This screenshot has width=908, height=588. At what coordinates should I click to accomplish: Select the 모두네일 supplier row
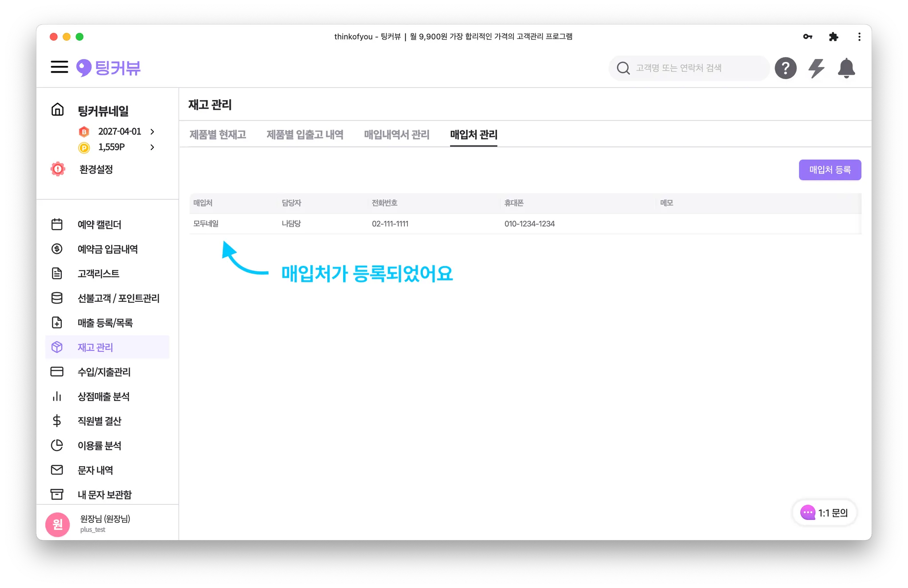[x=206, y=224]
